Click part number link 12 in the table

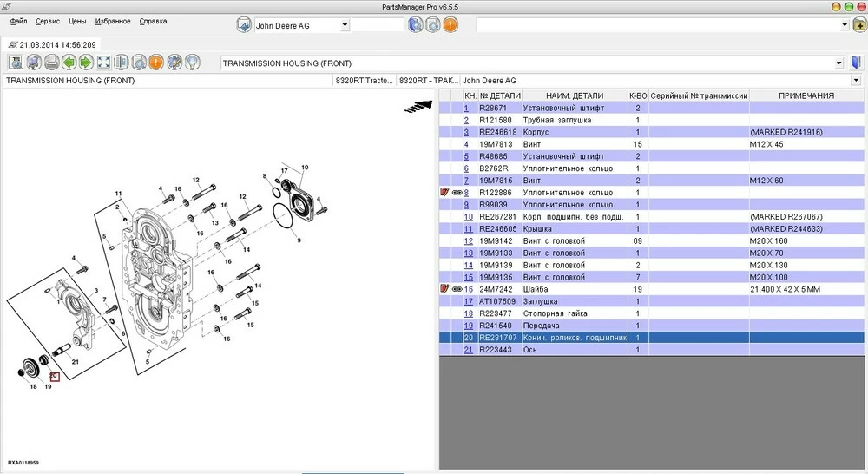(x=469, y=240)
